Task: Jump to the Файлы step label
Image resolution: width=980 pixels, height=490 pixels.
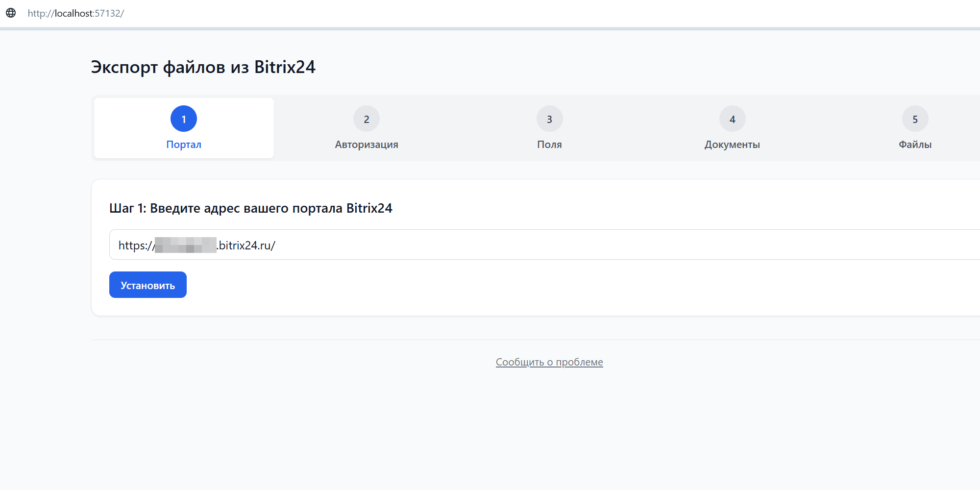Action: tap(915, 145)
